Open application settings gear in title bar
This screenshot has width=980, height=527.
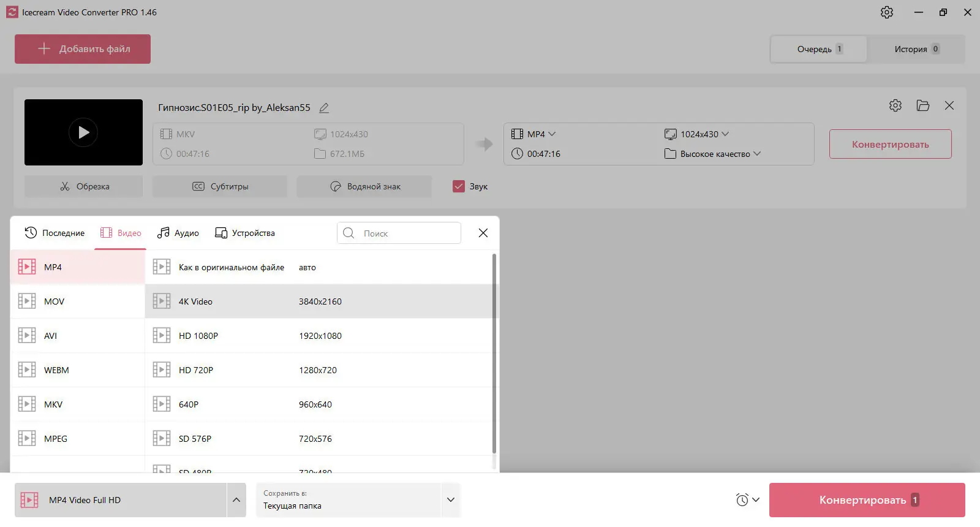pyautogui.click(x=886, y=12)
